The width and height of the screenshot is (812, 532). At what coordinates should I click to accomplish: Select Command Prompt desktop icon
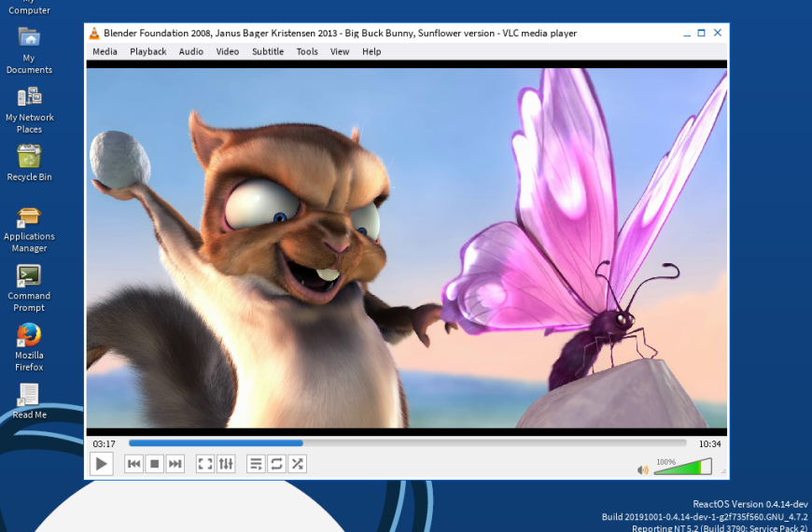pos(29,288)
